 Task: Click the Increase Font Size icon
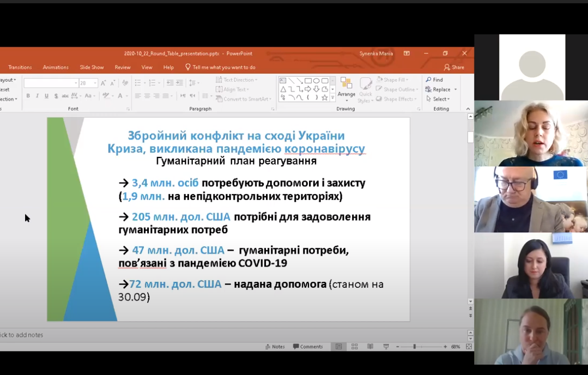pyautogui.click(x=104, y=83)
